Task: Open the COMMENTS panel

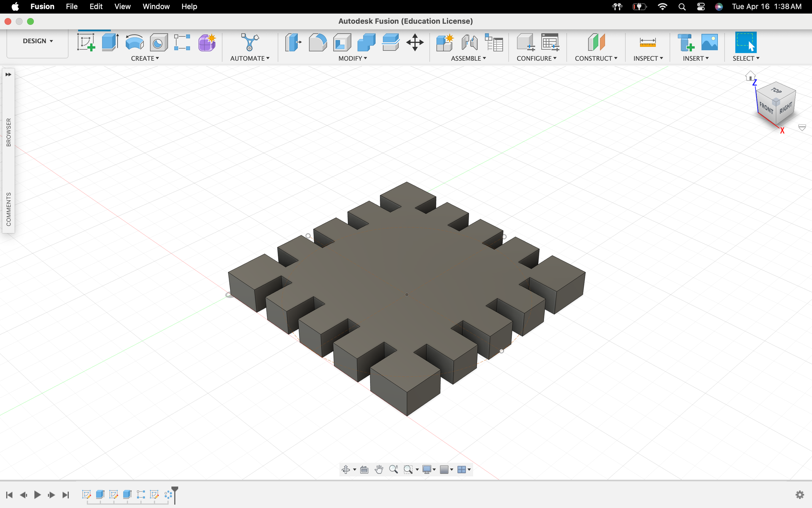Action: pyautogui.click(x=8, y=209)
